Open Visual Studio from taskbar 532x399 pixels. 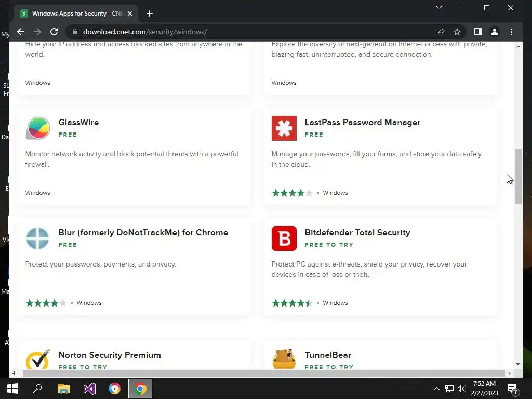pos(89,389)
